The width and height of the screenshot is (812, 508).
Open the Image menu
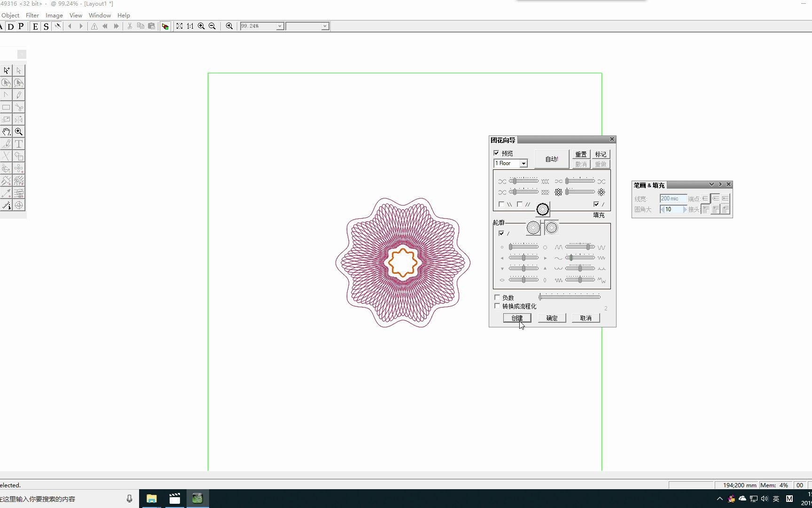pyautogui.click(x=54, y=16)
